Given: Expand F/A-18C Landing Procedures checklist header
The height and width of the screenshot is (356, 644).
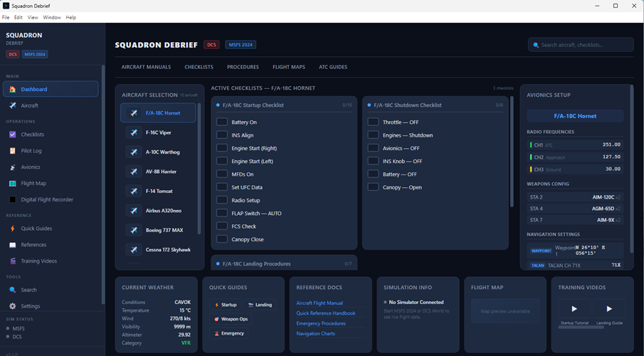Looking at the screenshot, I should point(284,264).
